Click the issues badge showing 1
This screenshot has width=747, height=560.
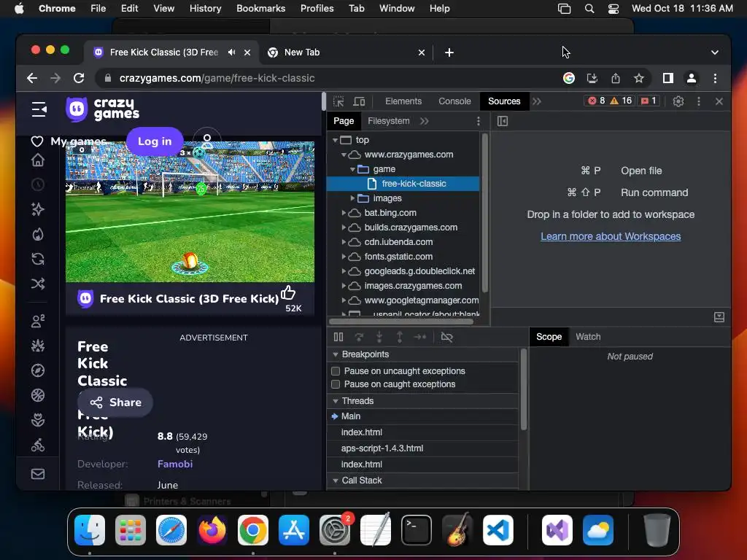tap(649, 101)
